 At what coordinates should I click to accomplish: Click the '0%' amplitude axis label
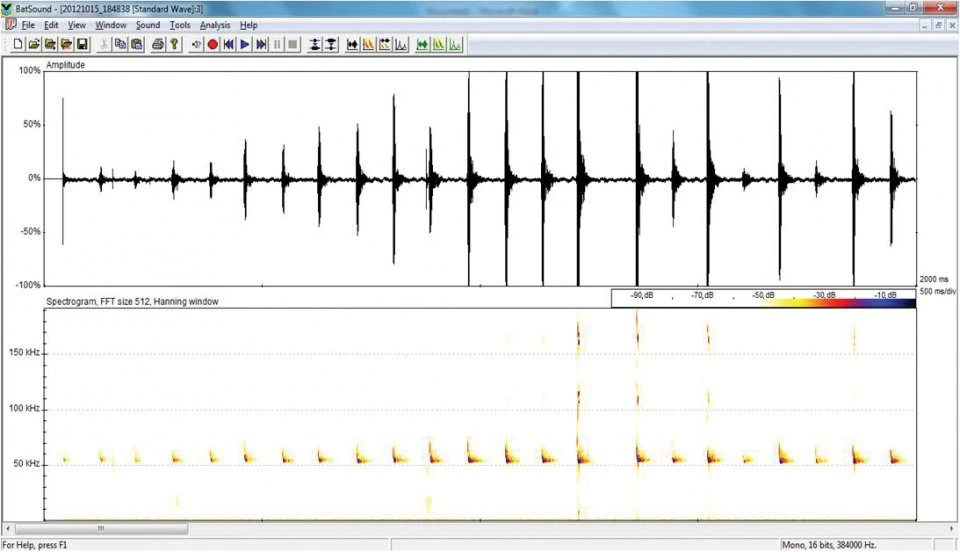click(x=34, y=178)
